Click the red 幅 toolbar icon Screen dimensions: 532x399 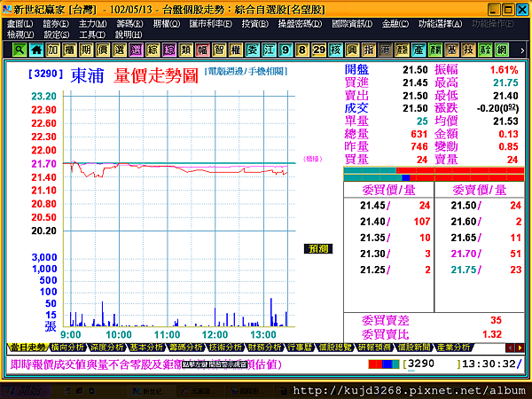click(202, 50)
